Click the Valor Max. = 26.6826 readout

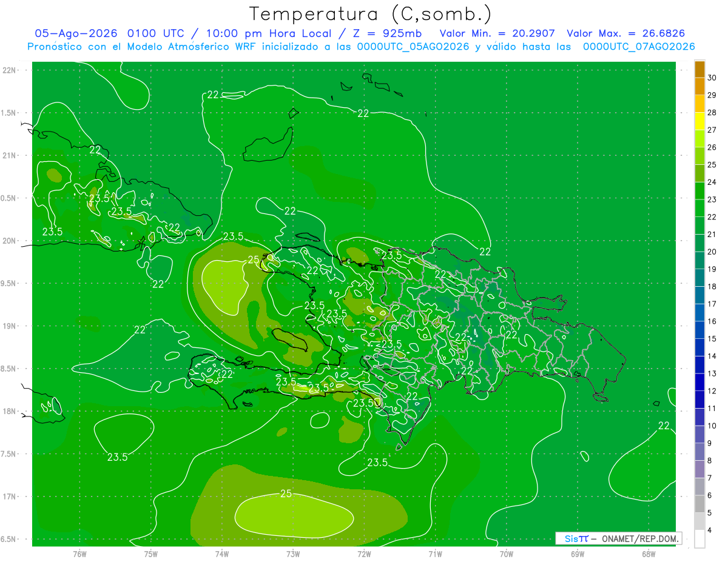[627, 33]
